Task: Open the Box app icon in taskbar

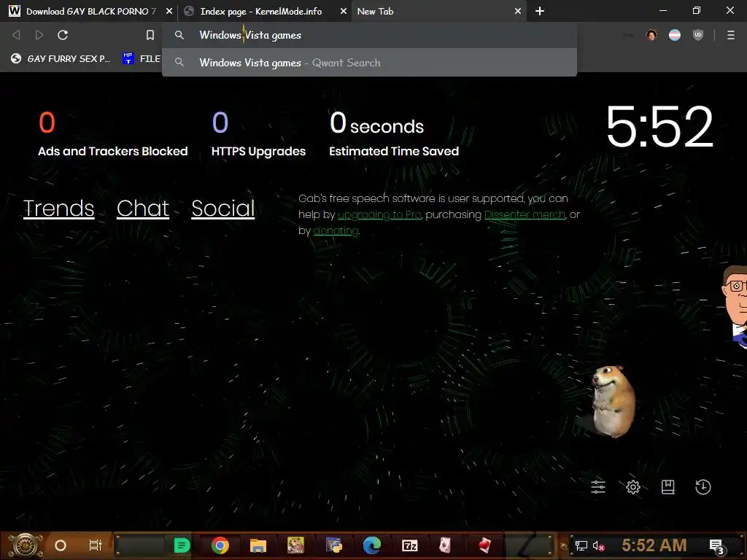Action: 295,545
